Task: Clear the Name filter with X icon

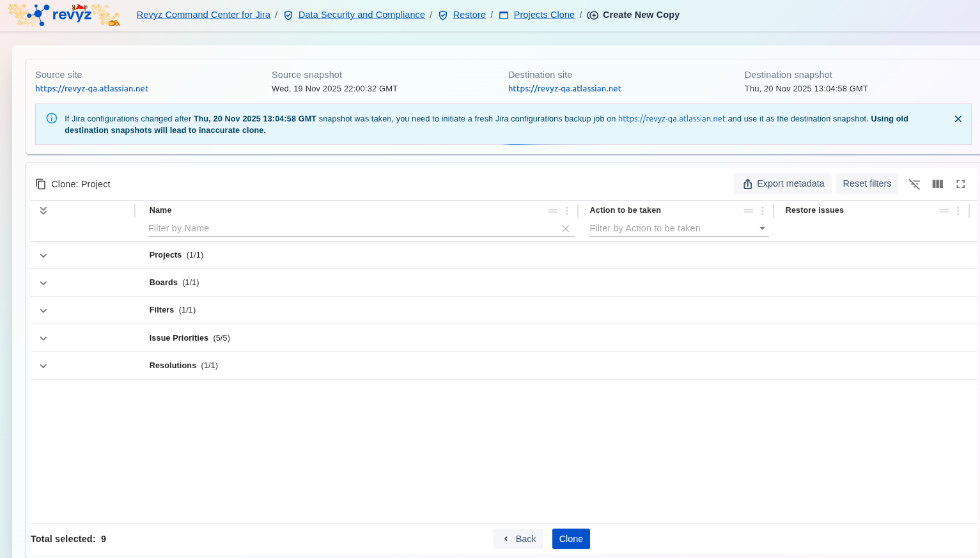Action: coord(565,229)
